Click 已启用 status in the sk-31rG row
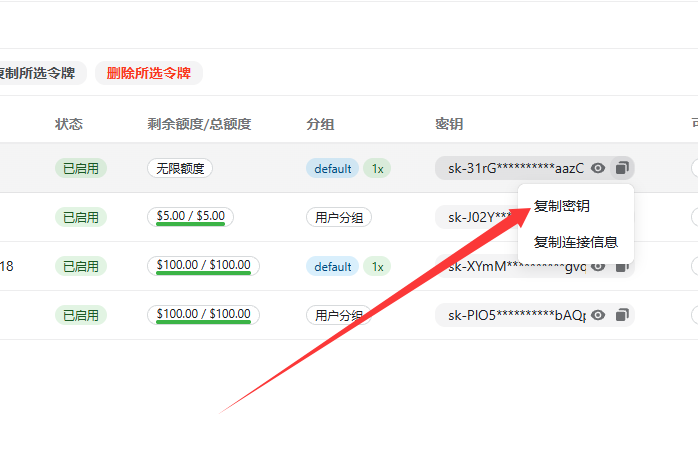 (x=81, y=168)
